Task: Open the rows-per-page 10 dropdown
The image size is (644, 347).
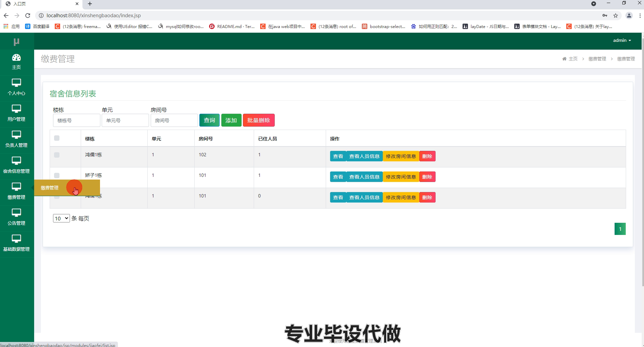Action: click(61, 218)
